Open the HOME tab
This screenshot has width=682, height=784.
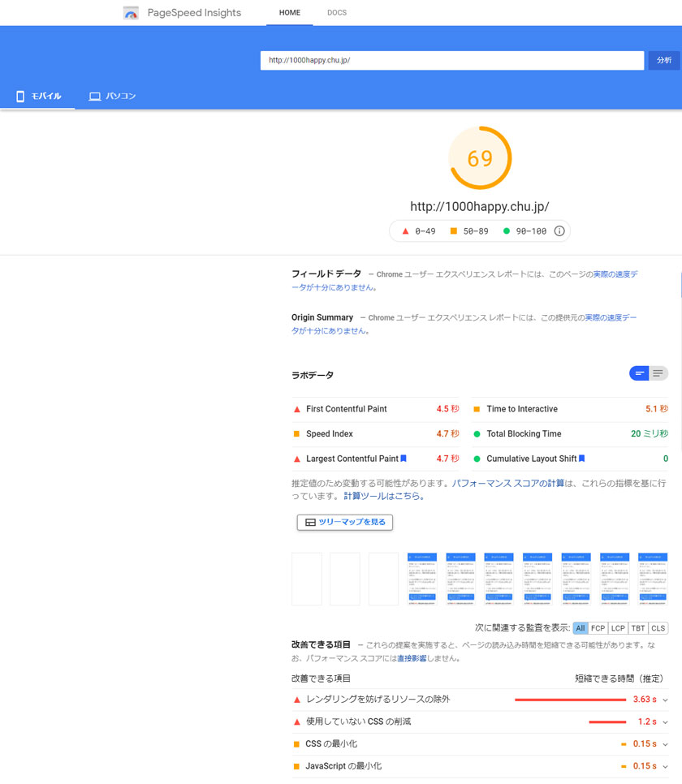[x=290, y=12]
